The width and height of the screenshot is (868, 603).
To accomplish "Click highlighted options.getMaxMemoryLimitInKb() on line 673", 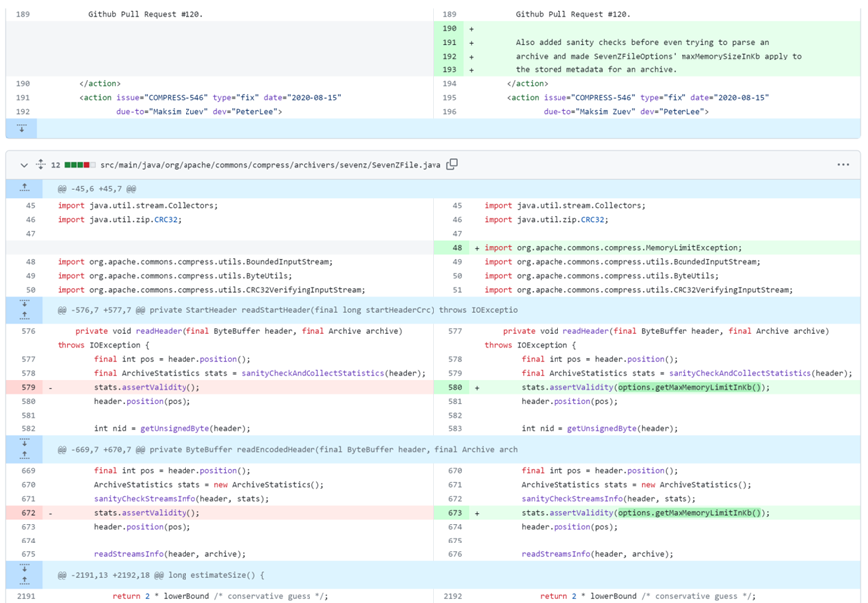I will tap(689, 513).
